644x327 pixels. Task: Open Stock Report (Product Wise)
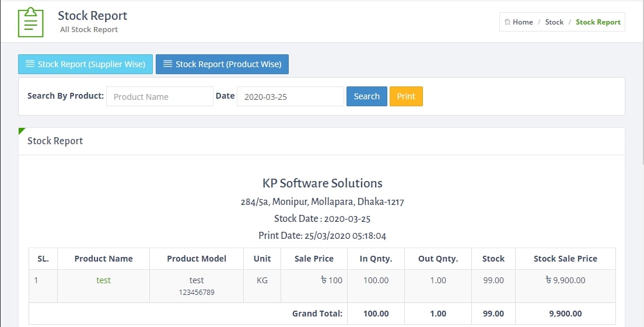tap(222, 64)
